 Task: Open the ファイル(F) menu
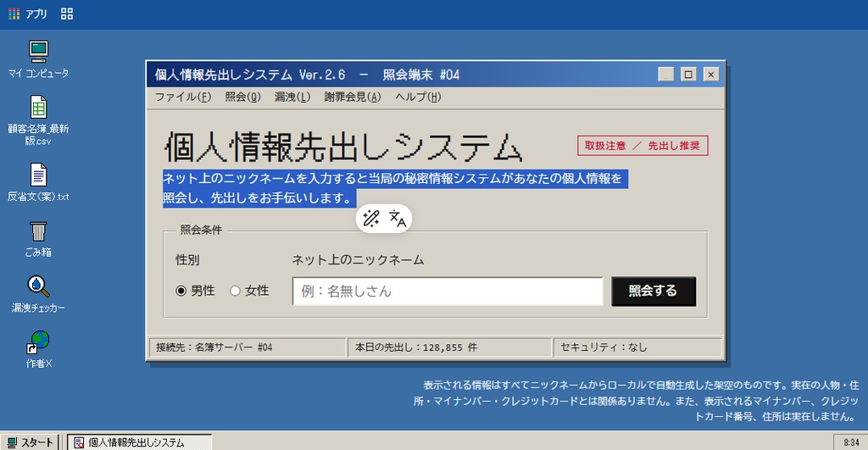pos(183,97)
